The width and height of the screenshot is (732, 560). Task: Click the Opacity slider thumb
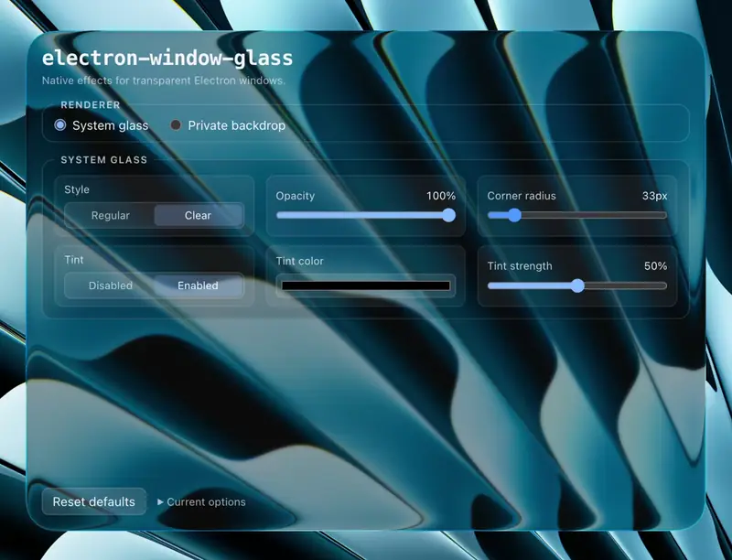point(448,215)
